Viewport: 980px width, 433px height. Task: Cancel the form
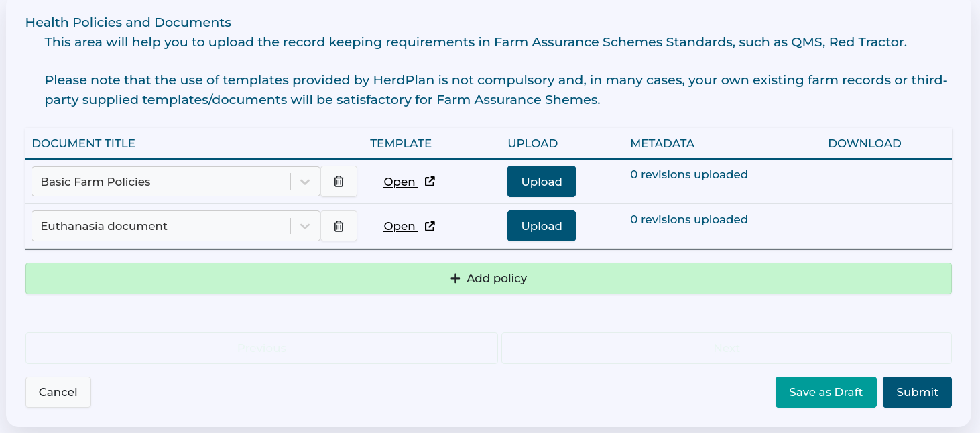pos(58,392)
